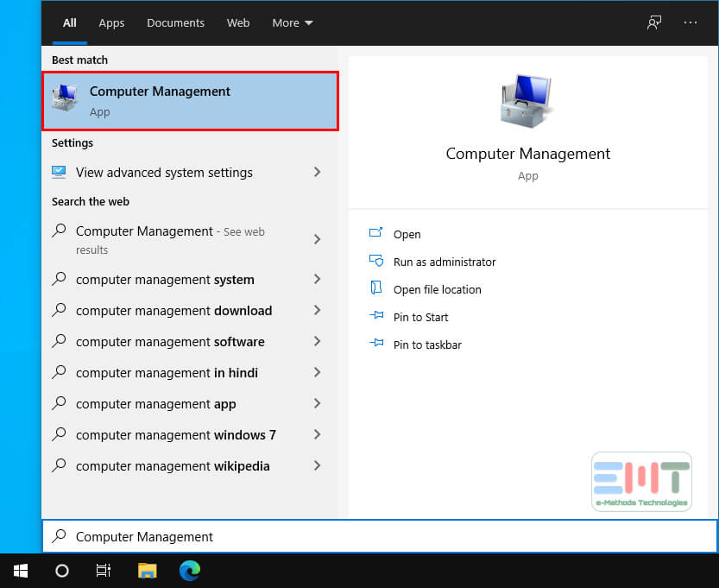Click search icon beside computer management software

coord(60,341)
